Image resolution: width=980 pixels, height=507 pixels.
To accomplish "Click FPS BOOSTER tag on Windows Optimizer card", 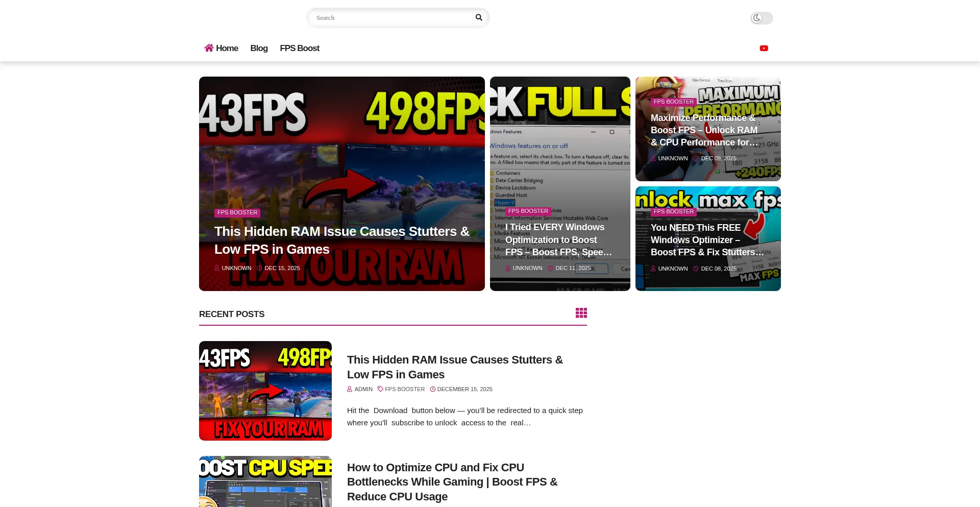I will point(673,212).
